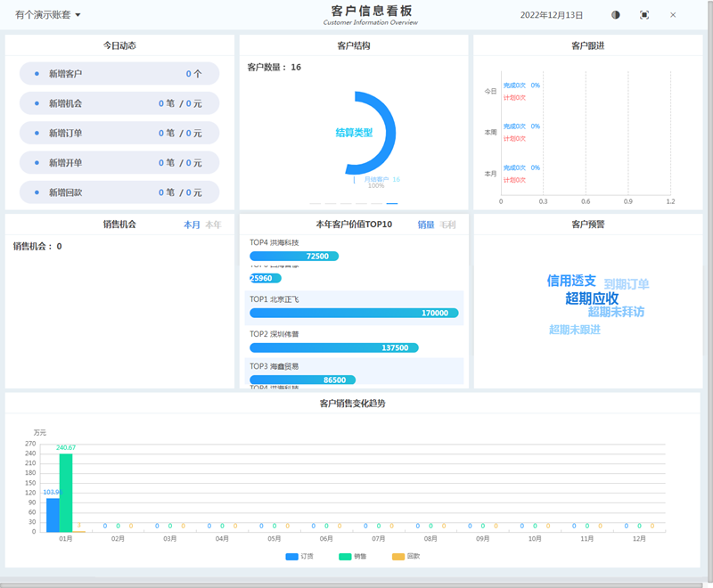Click the TOP3 海鑫贸易 86500 bar
Image resolution: width=713 pixels, height=588 pixels.
[302, 380]
